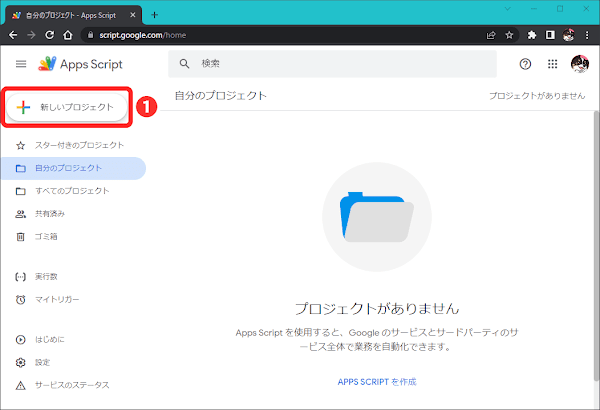Select 自分のプロジェクト in sidebar
This screenshot has height=410, width=600.
point(73,168)
